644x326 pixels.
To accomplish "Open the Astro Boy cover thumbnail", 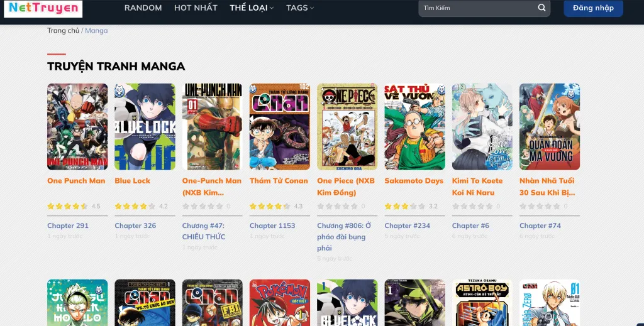I will click(482, 303).
